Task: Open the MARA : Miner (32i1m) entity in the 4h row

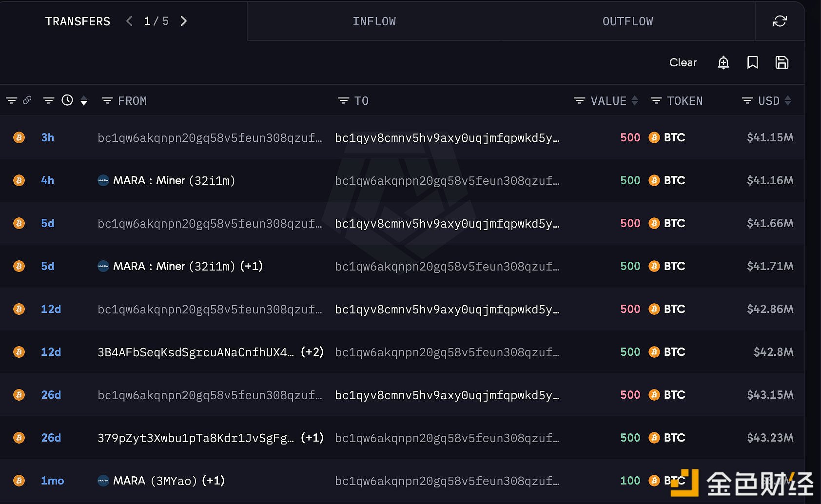Action: (174, 180)
